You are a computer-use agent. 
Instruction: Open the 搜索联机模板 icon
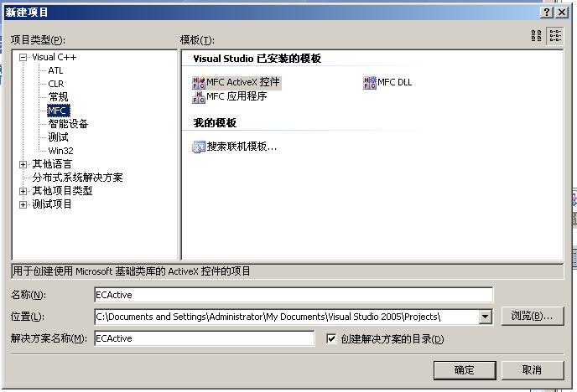[199, 147]
